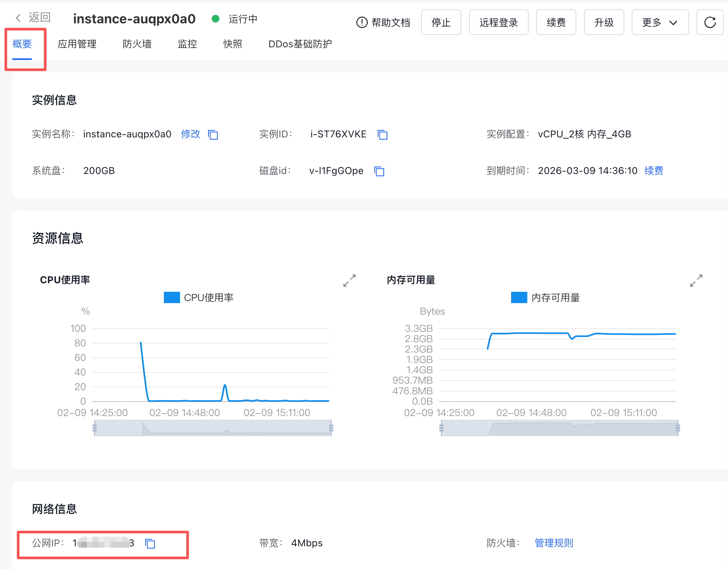Screen dimensions: 728x569
Task: Open 管理规则 firewall link
Action: [x=554, y=543]
